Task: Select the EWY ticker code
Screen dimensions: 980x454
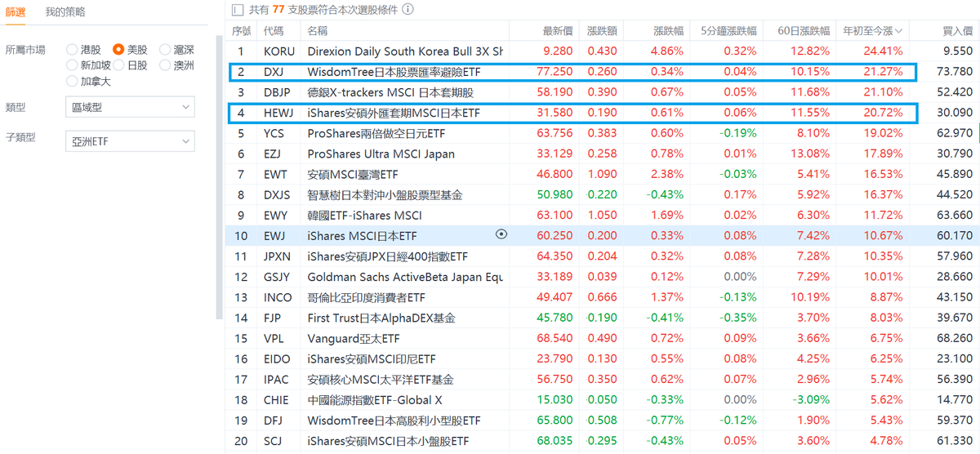Action: pos(274,216)
